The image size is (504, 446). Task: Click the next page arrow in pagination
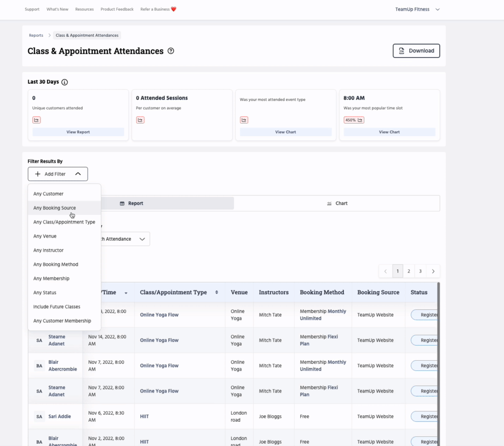coord(433,271)
